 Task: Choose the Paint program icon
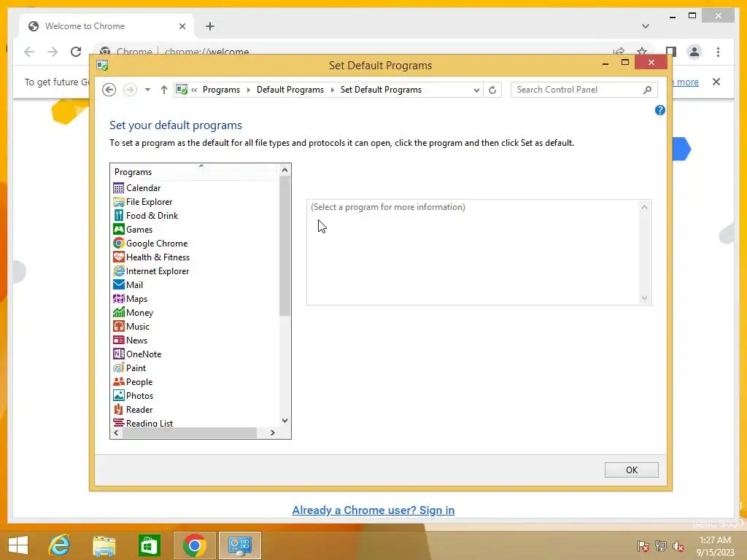pyautogui.click(x=119, y=367)
